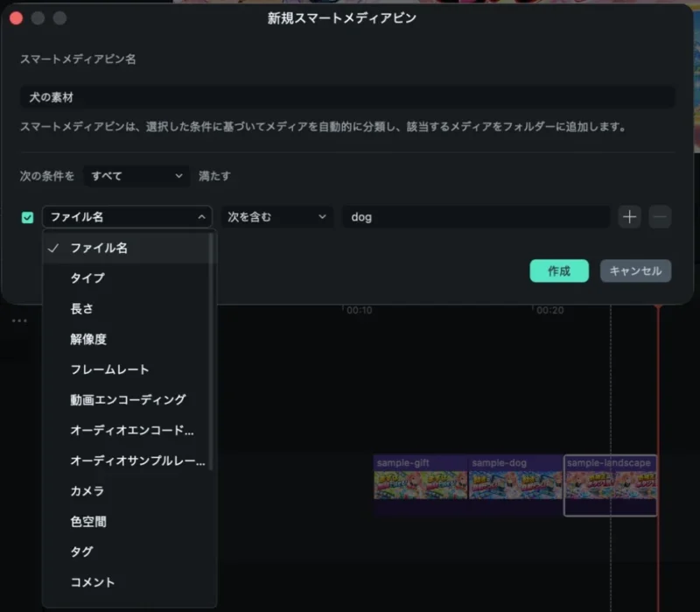The height and width of the screenshot is (612, 700).
Task: Click the minus icon to remove condition
Action: coord(660,217)
